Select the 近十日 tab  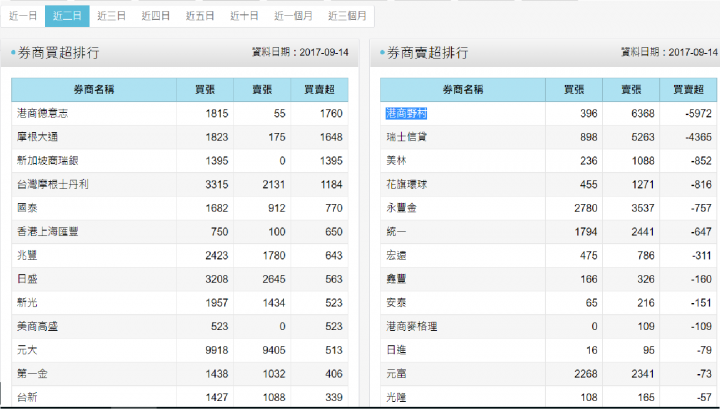244,16
